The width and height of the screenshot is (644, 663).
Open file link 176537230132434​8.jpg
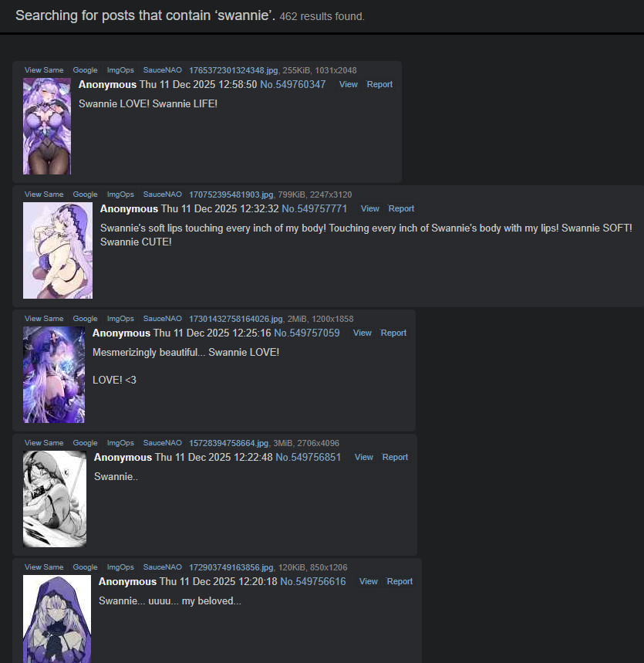(233, 70)
